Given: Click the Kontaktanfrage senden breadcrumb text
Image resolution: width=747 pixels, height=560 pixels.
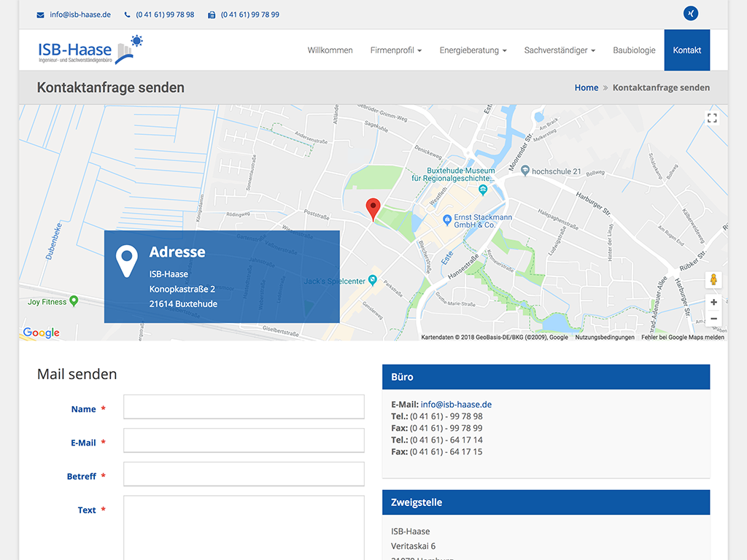Looking at the screenshot, I should (661, 87).
